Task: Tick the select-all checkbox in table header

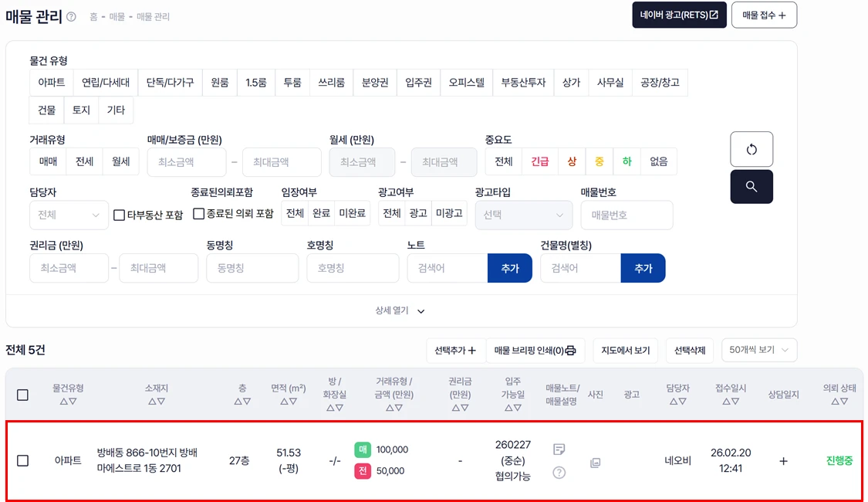Action: (x=22, y=395)
